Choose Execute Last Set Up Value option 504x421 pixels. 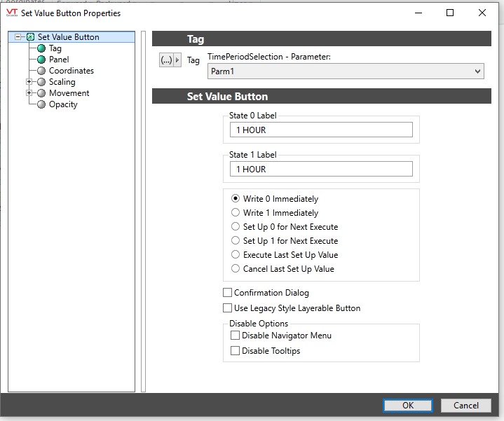pos(236,255)
